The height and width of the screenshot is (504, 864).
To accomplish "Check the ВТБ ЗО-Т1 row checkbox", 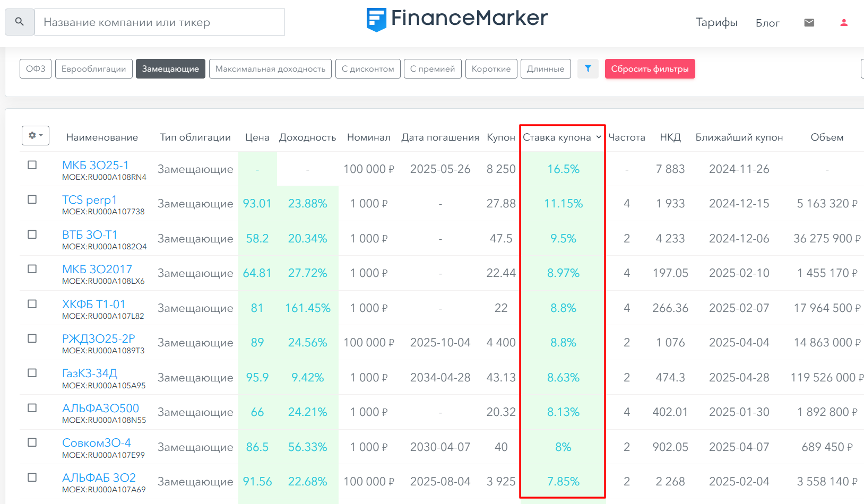I will pyautogui.click(x=32, y=234).
